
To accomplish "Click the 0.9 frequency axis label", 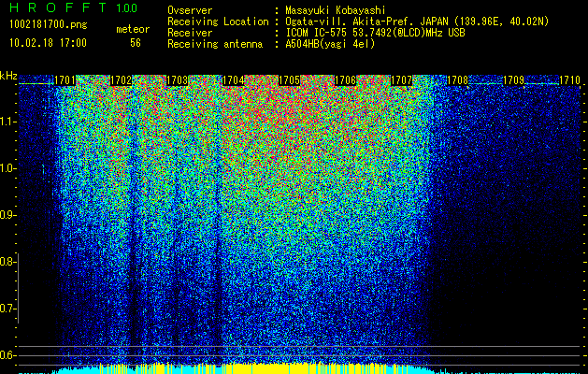I will point(7,215).
